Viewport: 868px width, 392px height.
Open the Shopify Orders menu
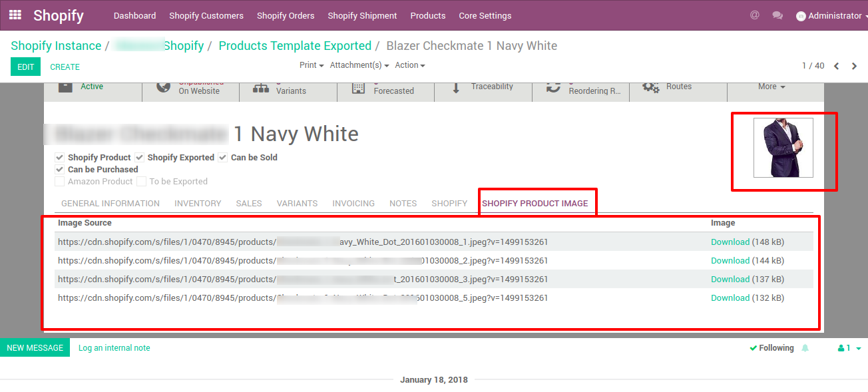(286, 15)
